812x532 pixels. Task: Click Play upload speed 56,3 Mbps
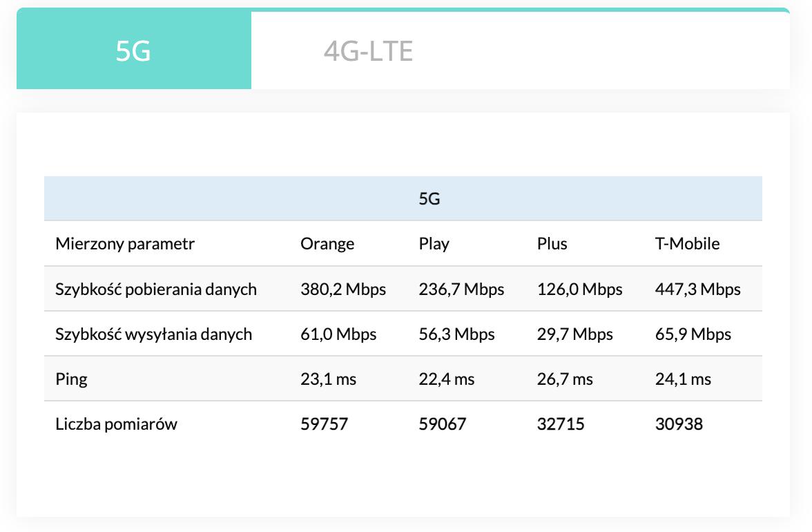click(x=456, y=334)
